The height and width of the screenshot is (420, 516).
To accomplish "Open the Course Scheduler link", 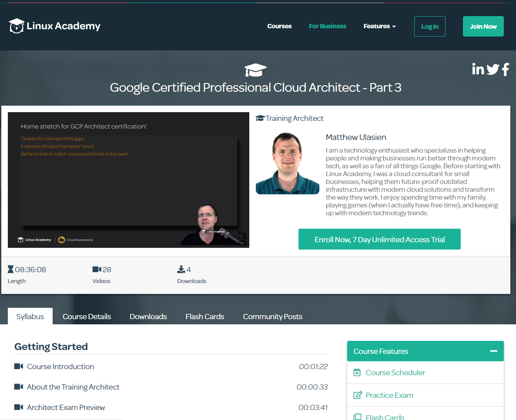I will coord(395,373).
